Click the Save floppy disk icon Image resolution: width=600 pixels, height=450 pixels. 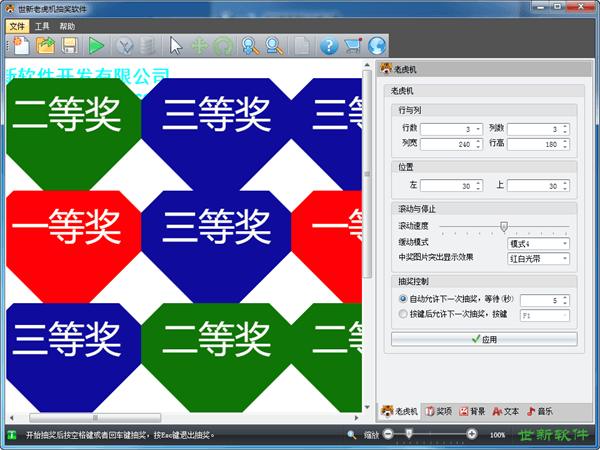(70, 45)
